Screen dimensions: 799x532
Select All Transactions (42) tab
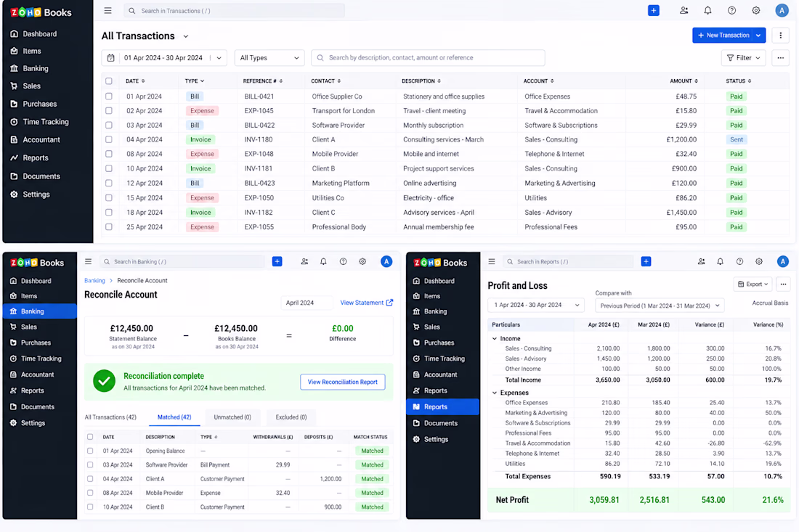click(110, 417)
